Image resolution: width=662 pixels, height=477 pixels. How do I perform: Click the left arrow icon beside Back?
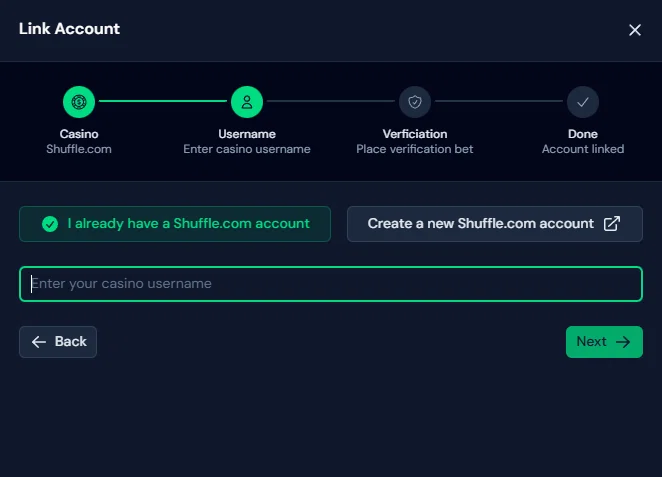[x=39, y=342]
